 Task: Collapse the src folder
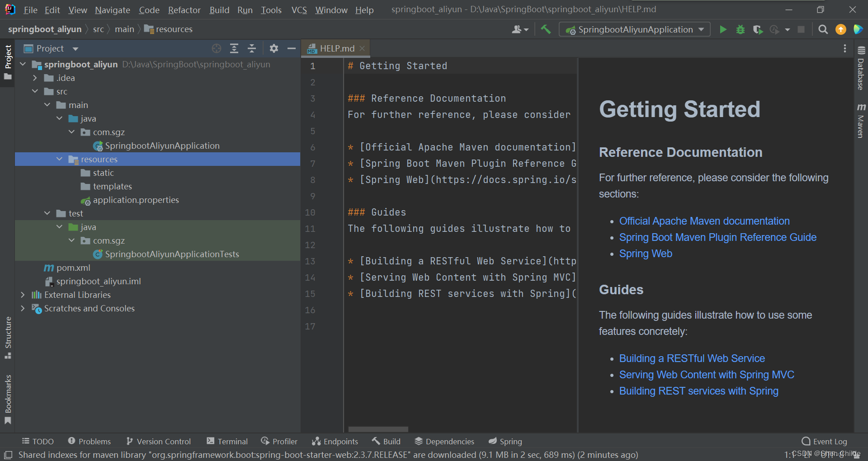[35, 91]
